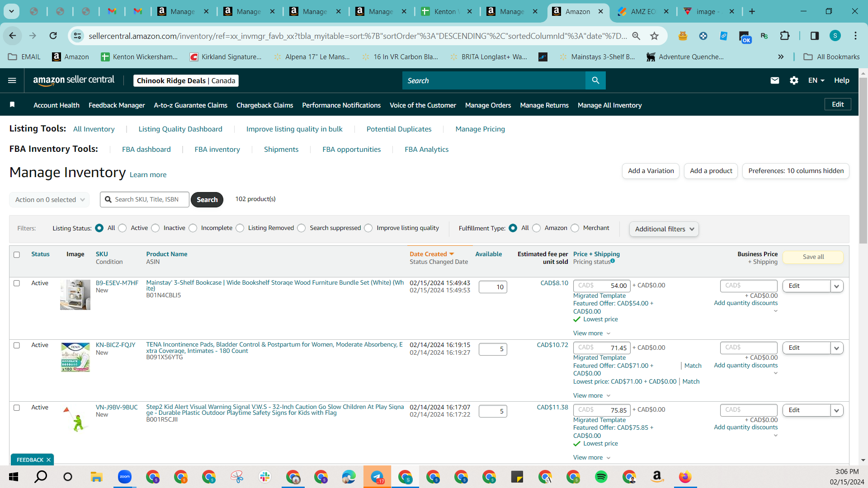Open Edit dropdown arrow for Step2 Kid Alert row

[x=837, y=410]
